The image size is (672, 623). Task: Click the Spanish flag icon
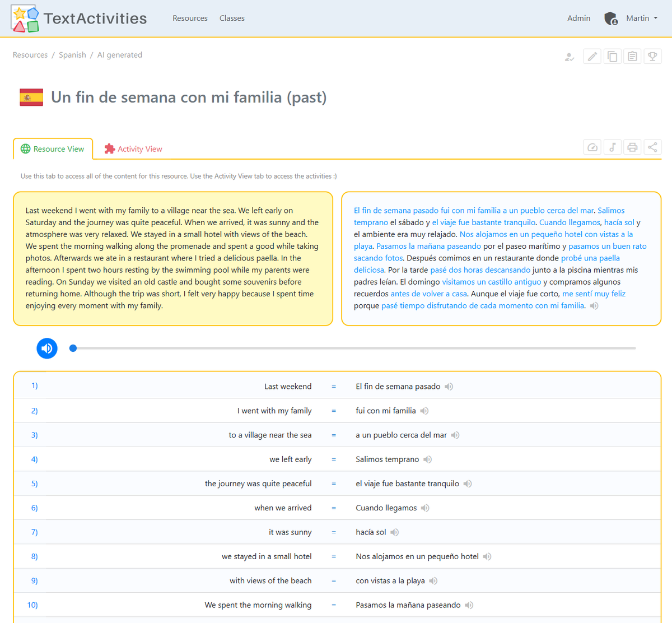click(31, 97)
